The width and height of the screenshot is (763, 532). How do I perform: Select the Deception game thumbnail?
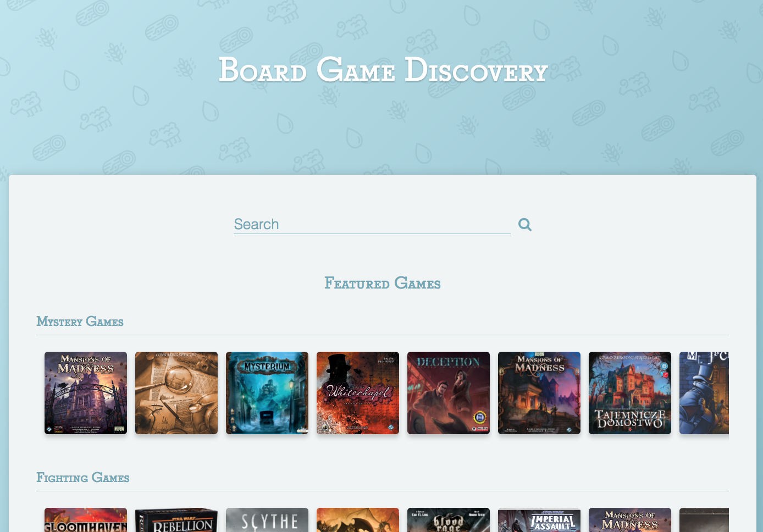[x=448, y=392]
